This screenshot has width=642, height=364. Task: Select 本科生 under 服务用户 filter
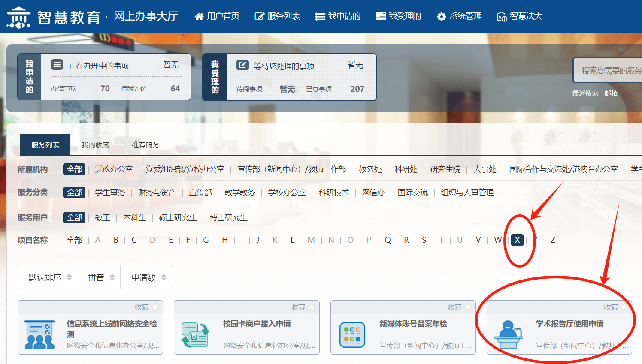[134, 218]
